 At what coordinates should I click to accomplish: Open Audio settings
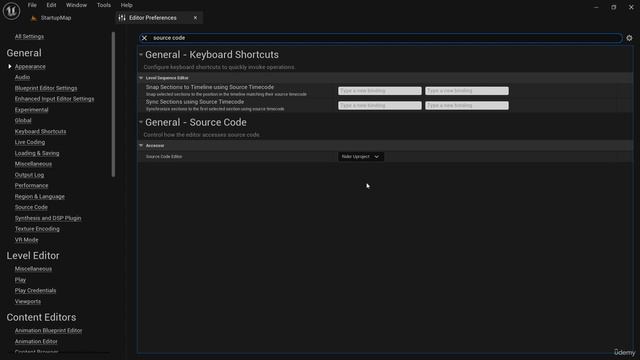[22, 77]
